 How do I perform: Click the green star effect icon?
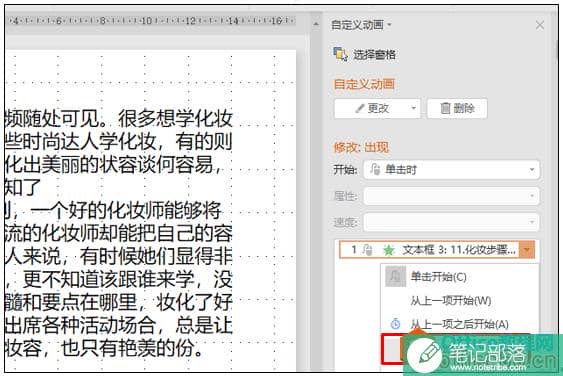388,250
